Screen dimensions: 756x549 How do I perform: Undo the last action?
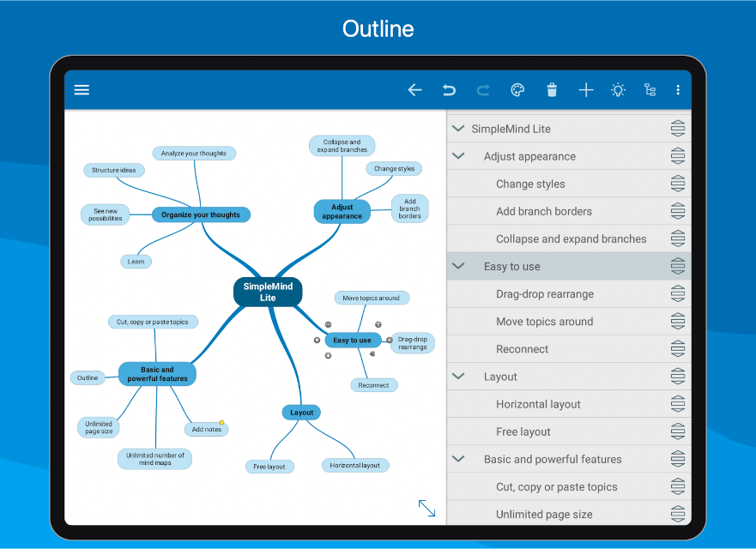(x=449, y=90)
